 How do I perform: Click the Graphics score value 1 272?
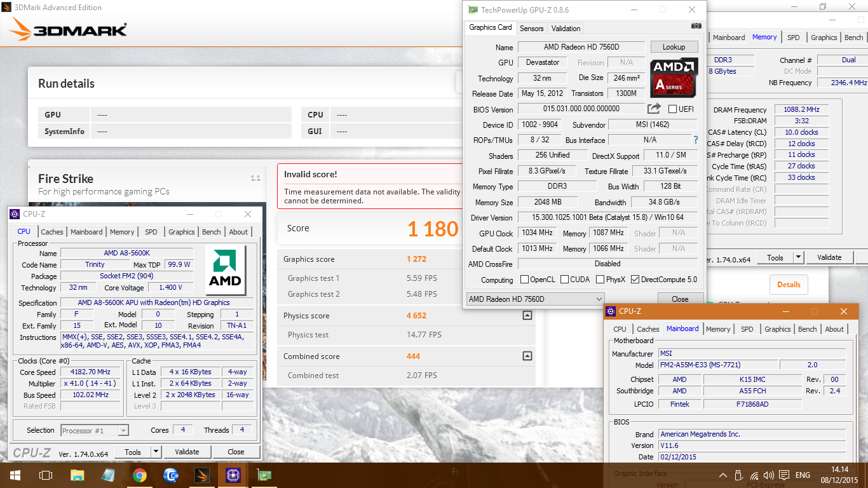tap(417, 259)
